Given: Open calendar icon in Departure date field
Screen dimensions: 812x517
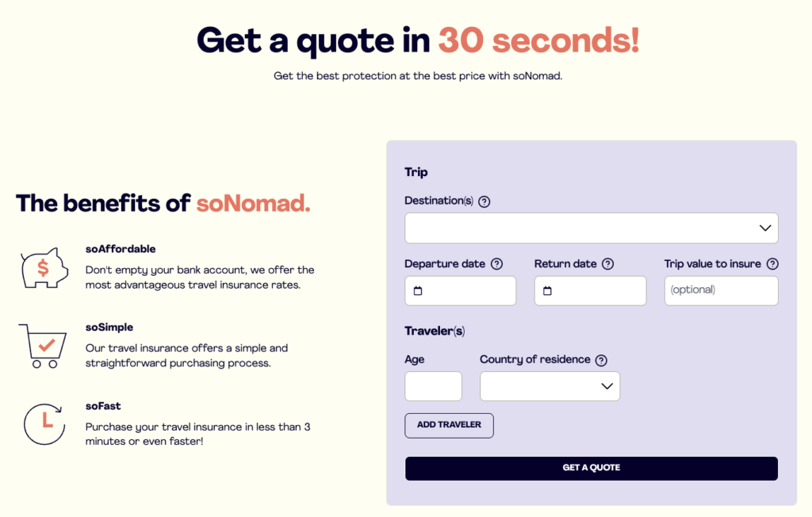Looking at the screenshot, I should pos(418,291).
